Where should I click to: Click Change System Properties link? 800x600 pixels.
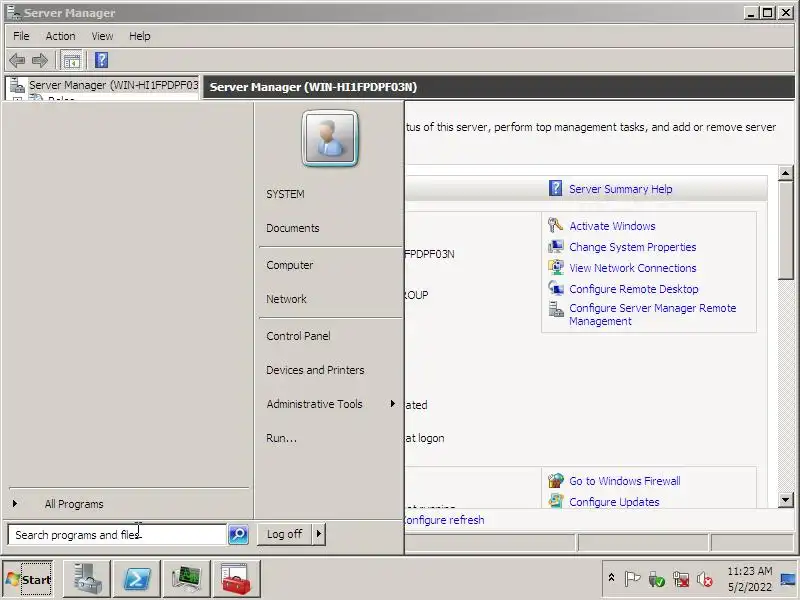633,247
